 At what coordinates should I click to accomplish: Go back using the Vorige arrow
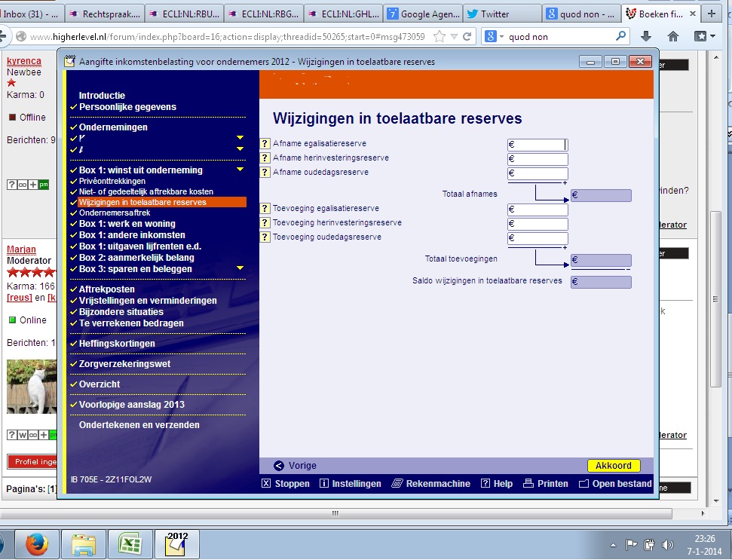[x=279, y=466]
